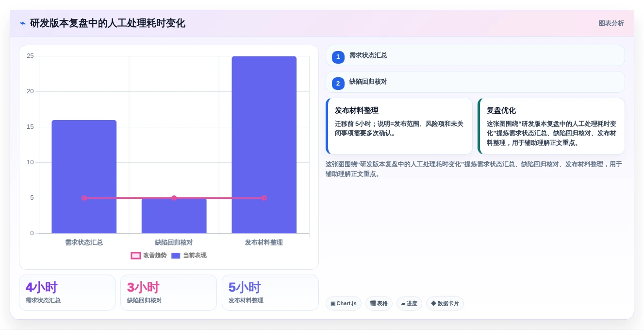Image resolution: width=644 pixels, height=330 pixels.
Task: Click the Chart.js tag chip
Action: coord(344,303)
